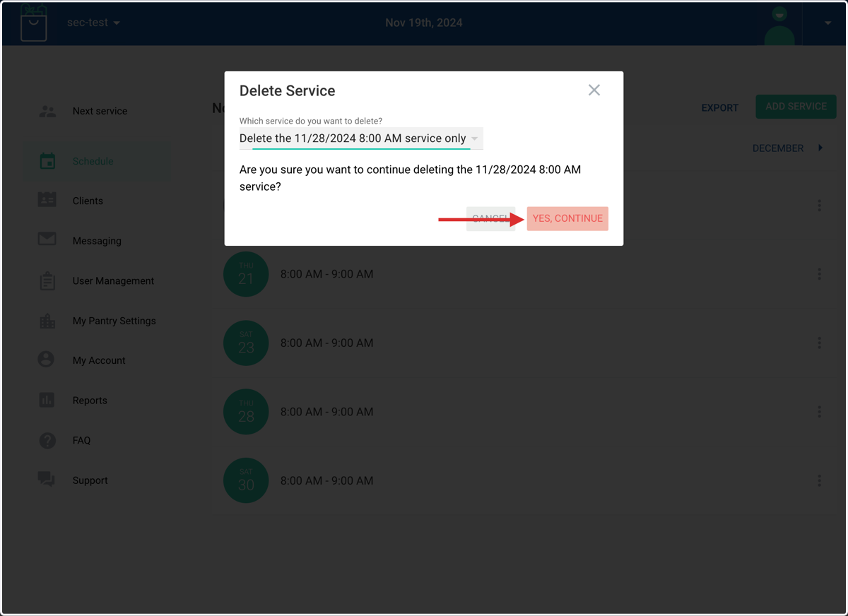Open Clients in sidebar
Viewport: 848px width, 616px height.
point(88,201)
